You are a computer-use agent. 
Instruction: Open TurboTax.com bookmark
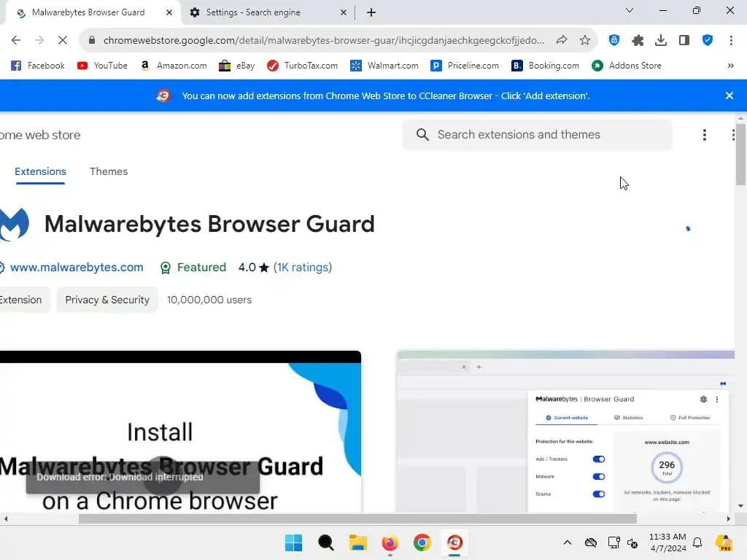302,66
